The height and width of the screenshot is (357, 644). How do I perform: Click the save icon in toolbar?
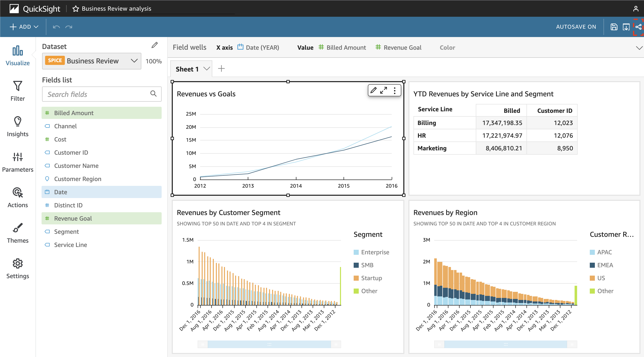point(614,27)
